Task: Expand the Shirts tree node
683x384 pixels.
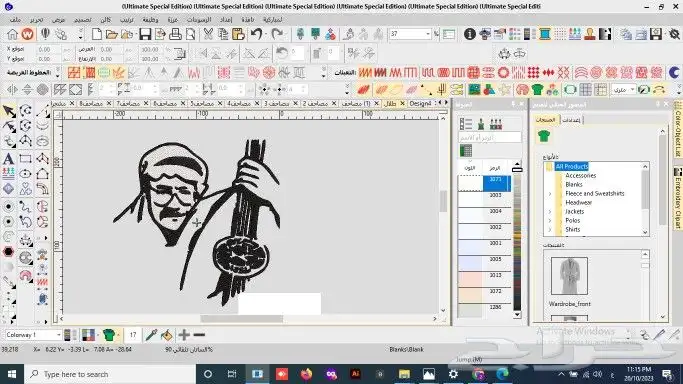Action: coord(550,229)
